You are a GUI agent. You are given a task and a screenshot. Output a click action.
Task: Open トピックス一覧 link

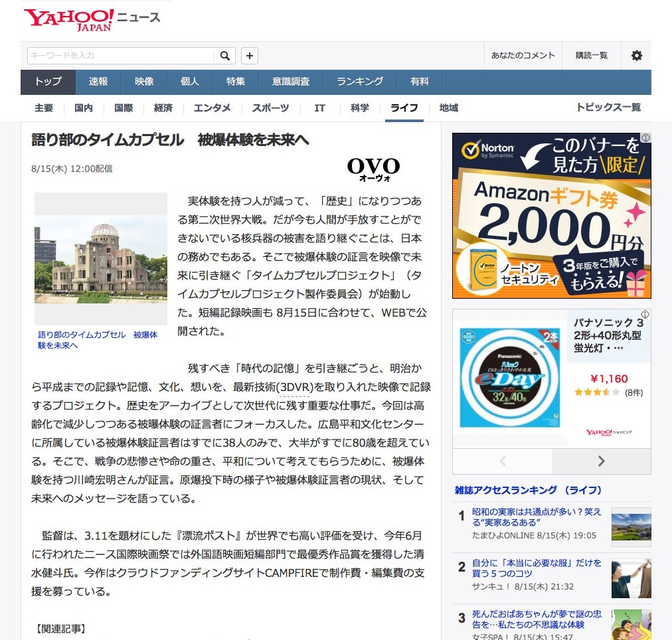tap(608, 108)
